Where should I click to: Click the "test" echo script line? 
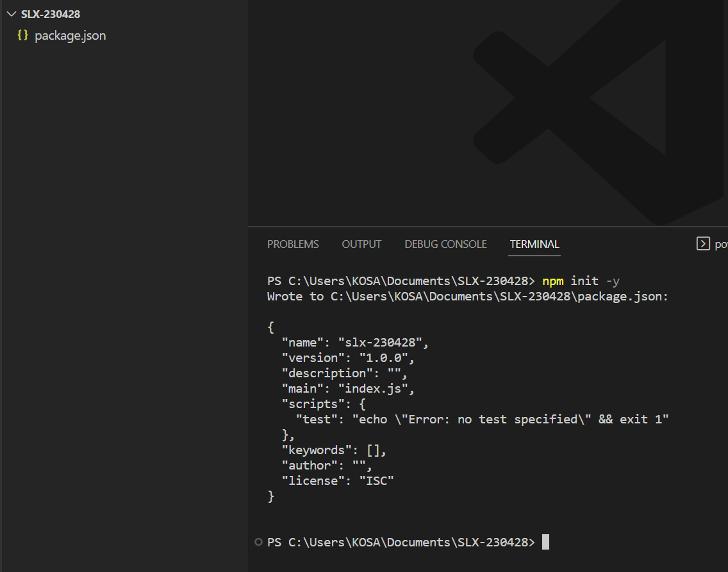click(x=483, y=420)
